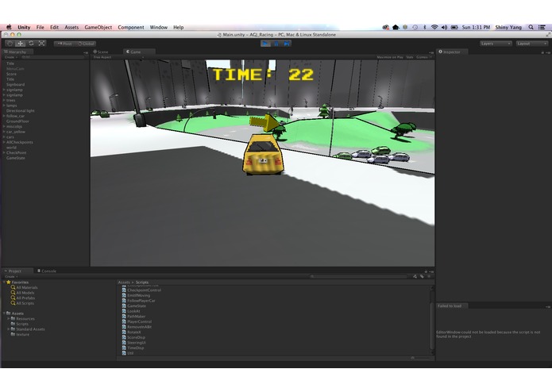The width and height of the screenshot is (552, 392).
Task: Select the Hand view tool
Action: (x=10, y=43)
